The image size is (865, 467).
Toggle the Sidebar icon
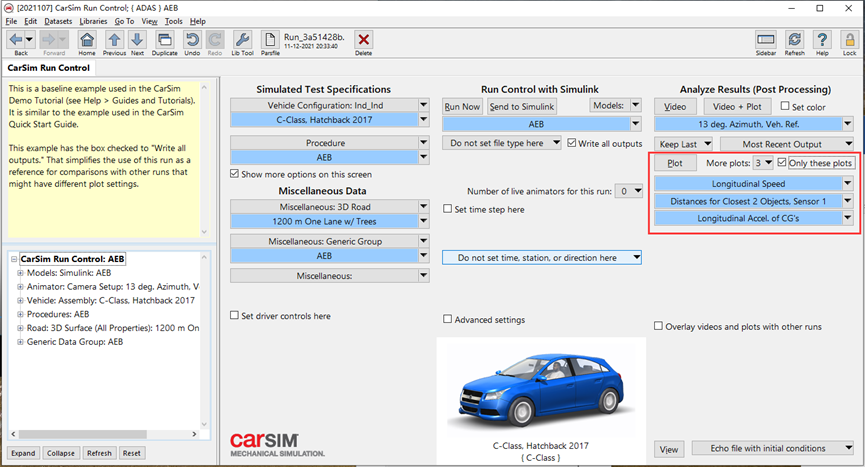pos(766,40)
